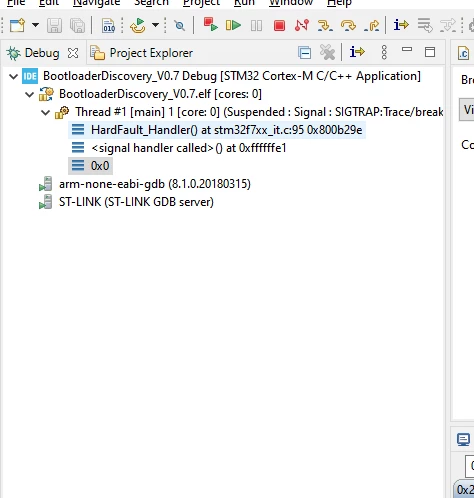The image size is (474, 498).
Task: Collapse BootloaderDiscovery_V0.7.elf node
Action: click(30, 95)
